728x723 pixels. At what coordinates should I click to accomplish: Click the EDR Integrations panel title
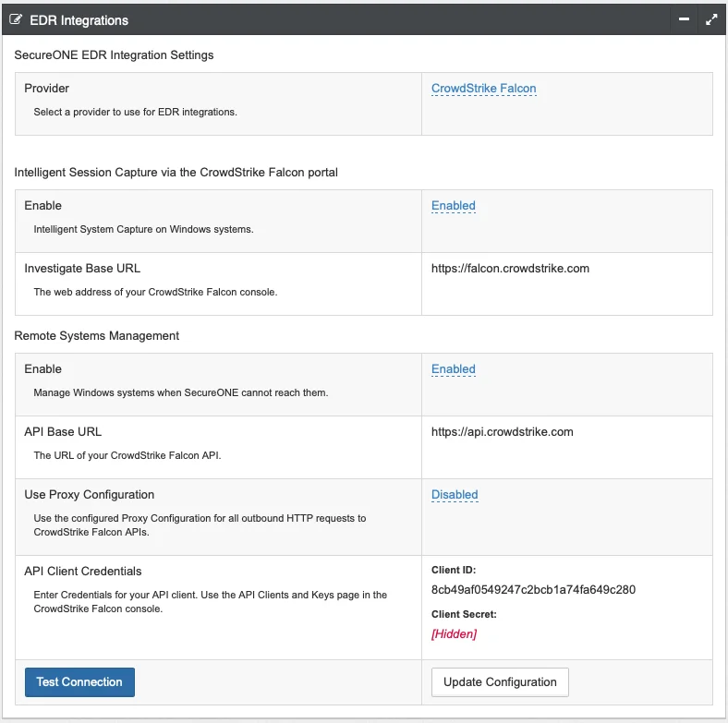point(79,20)
